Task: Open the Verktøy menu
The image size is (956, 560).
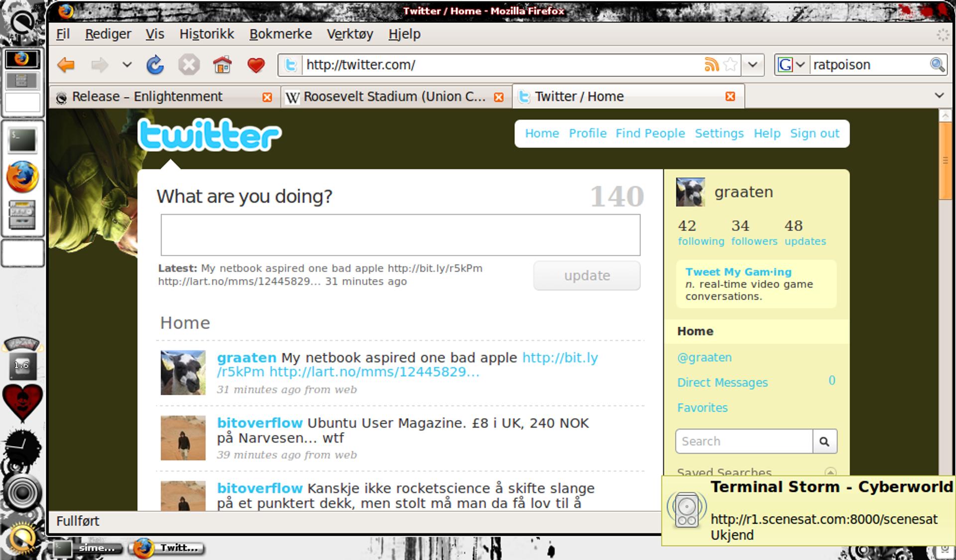Action: coord(350,34)
